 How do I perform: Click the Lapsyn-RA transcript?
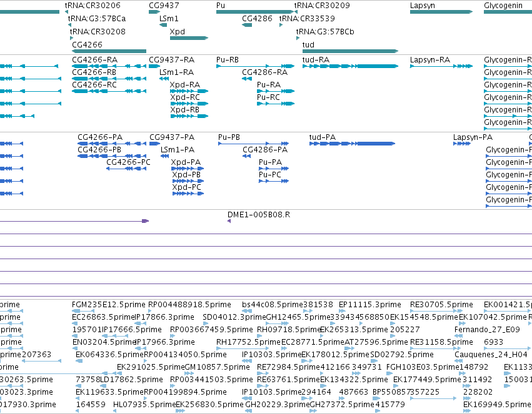(441, 66)
